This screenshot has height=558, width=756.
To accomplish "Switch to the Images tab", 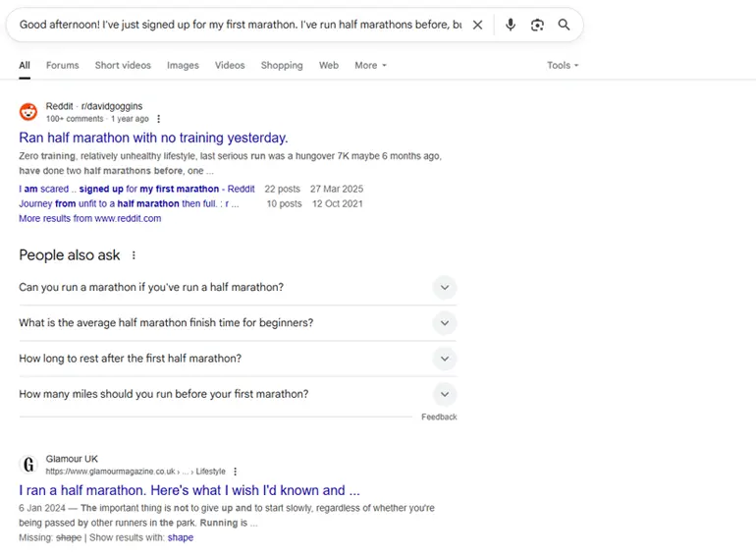I will [183, 66].
